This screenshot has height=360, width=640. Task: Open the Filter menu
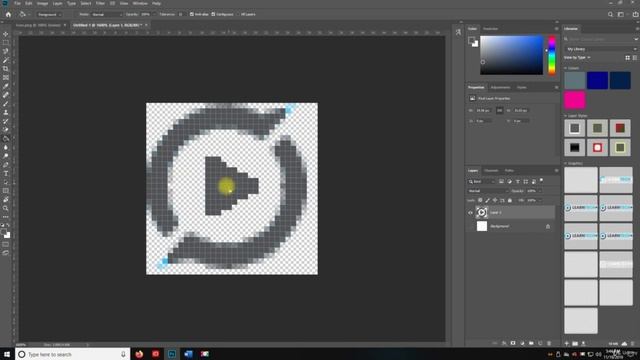pyautogui.click(x=100, y=3)
